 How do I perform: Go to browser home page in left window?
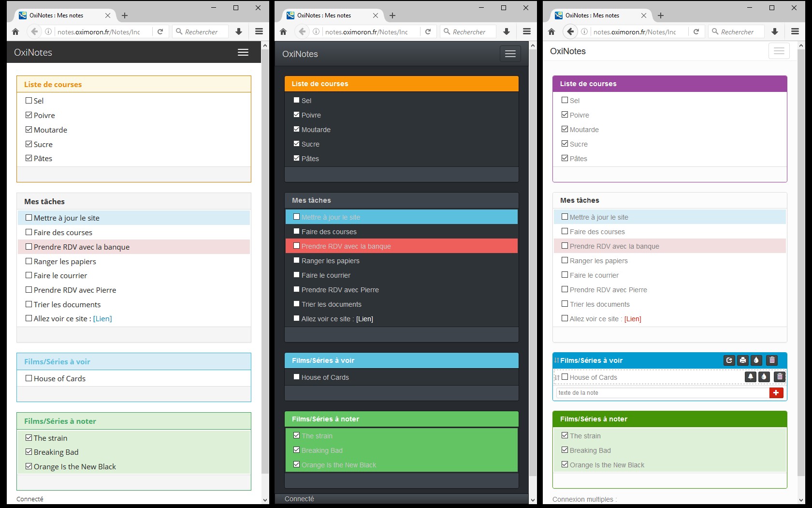tap(15, 32)
